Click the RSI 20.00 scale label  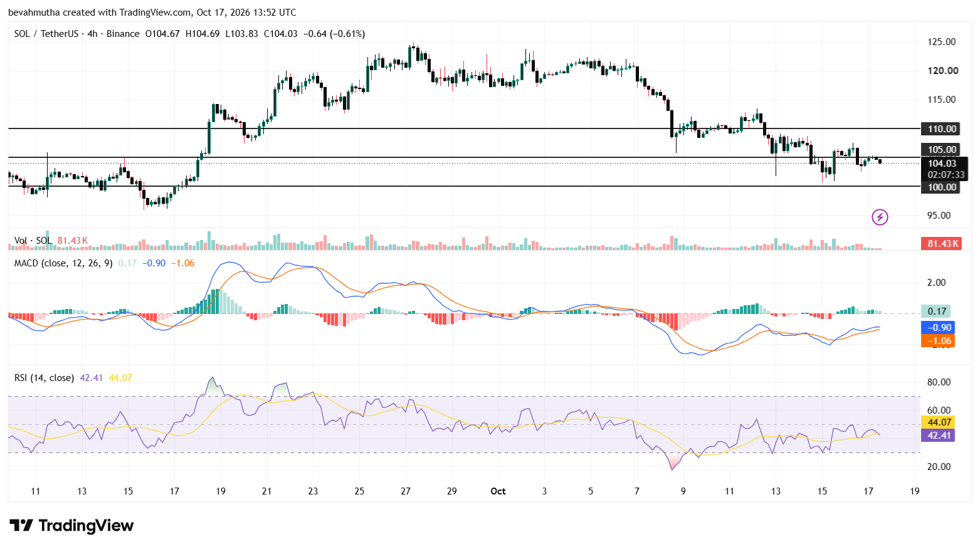click(939, 467)
